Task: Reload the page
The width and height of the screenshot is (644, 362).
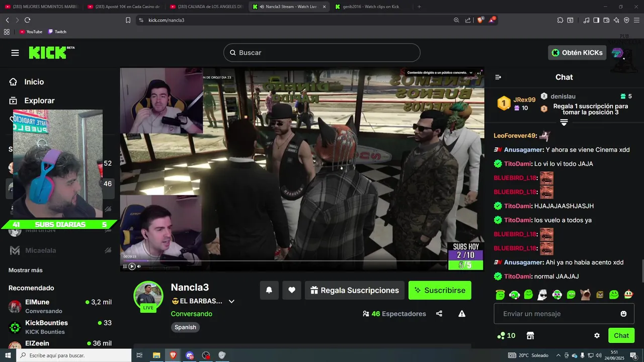Action: coord(27,20)
